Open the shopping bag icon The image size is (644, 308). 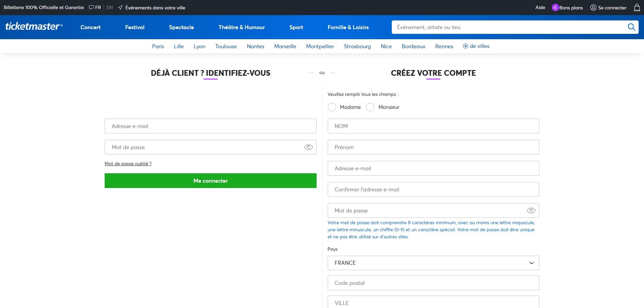point(637,7)
